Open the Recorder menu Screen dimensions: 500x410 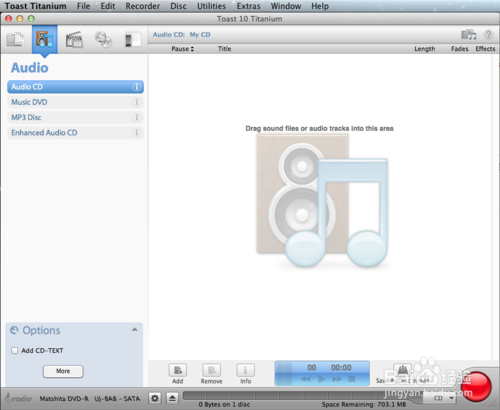coord(143,6)
